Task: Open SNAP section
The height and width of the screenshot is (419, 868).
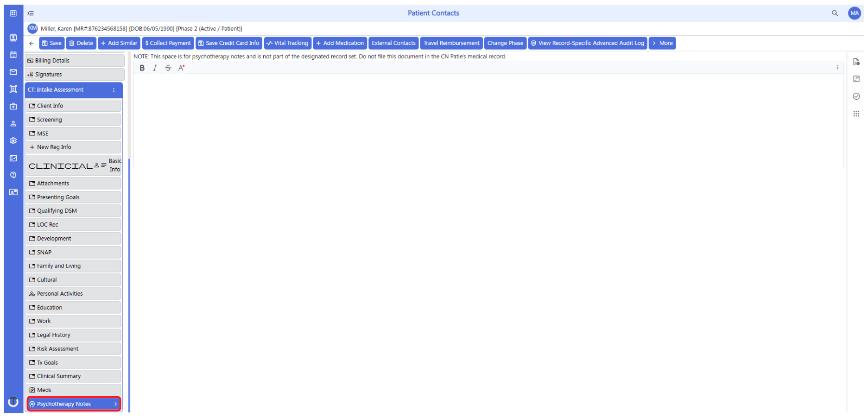Action: 74,253
